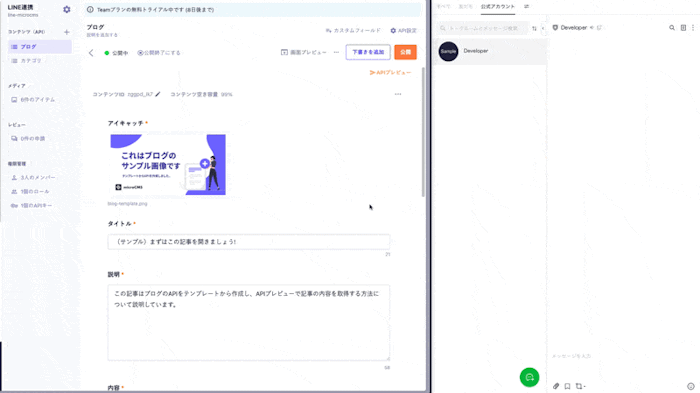Open カスタムフィールド settings

point(353,30)
